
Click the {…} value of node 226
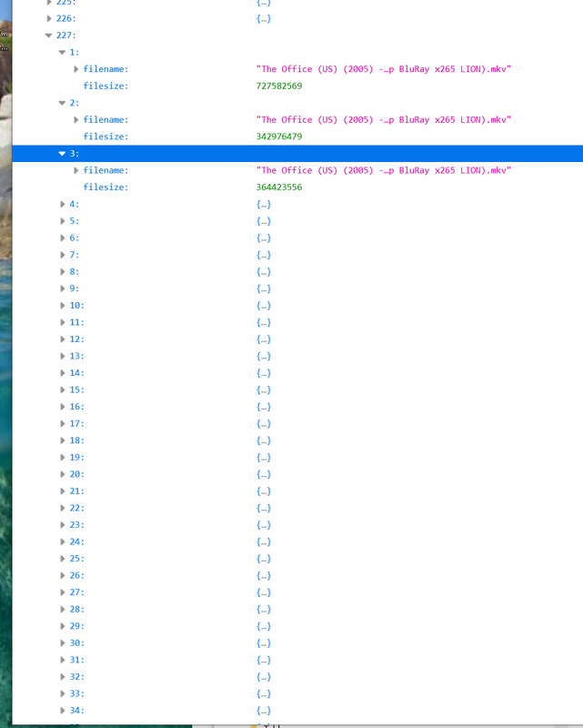pos(264,18)
